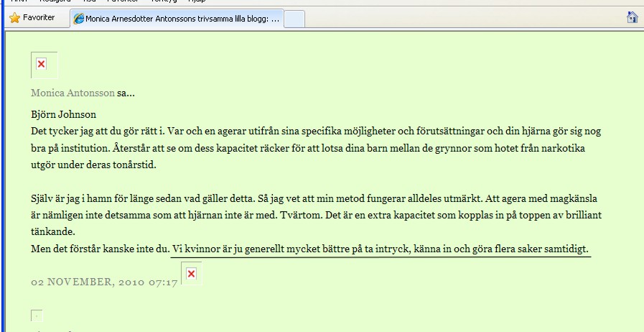The image size is (644, 332).
Task: Click the line starting "Själv är jag i hamn"
Action: coord(314,199)
